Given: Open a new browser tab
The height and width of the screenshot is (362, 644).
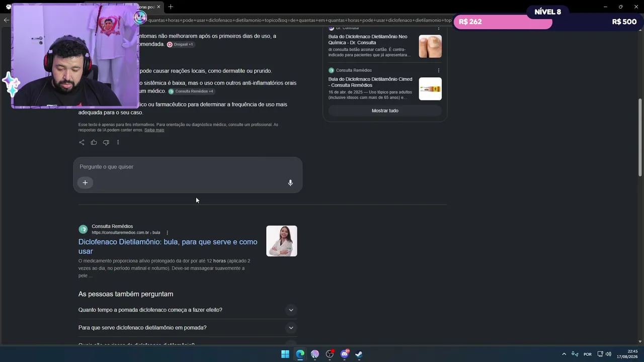Looking at the screenshot, I should tap(171, 7).
